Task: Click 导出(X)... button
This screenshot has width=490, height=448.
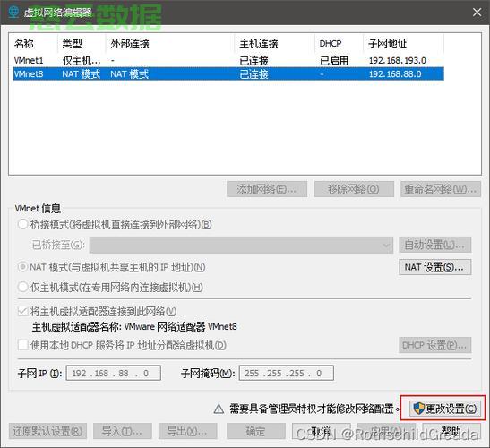Action: point(188,431)
